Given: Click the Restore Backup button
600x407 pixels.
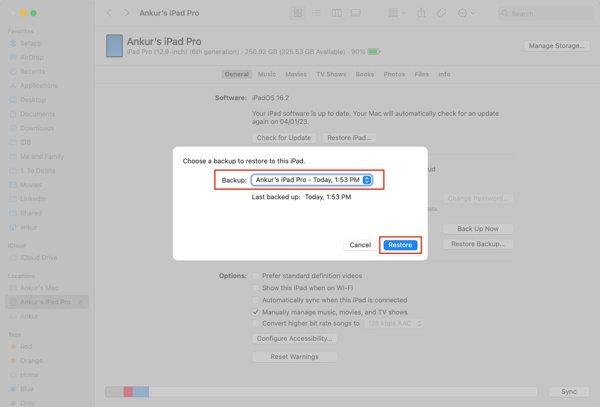Looking at the screenshot, I should coord(478,244).
